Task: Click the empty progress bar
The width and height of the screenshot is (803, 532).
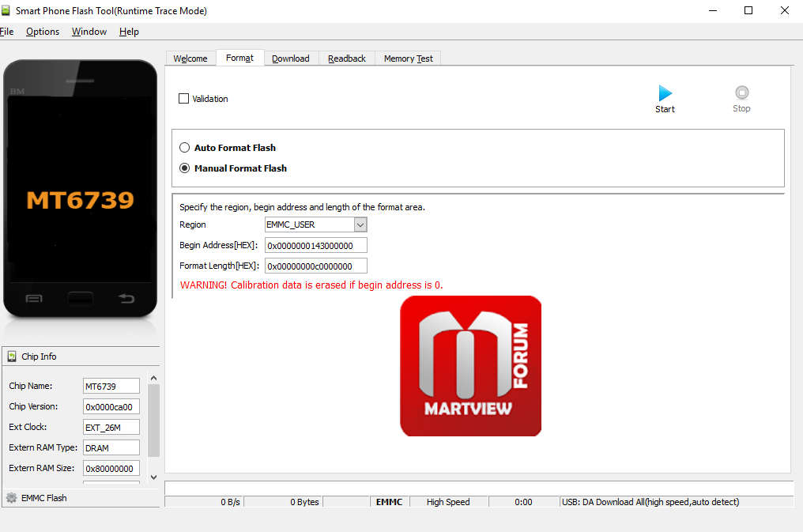Action: click(x=479, y=488)
